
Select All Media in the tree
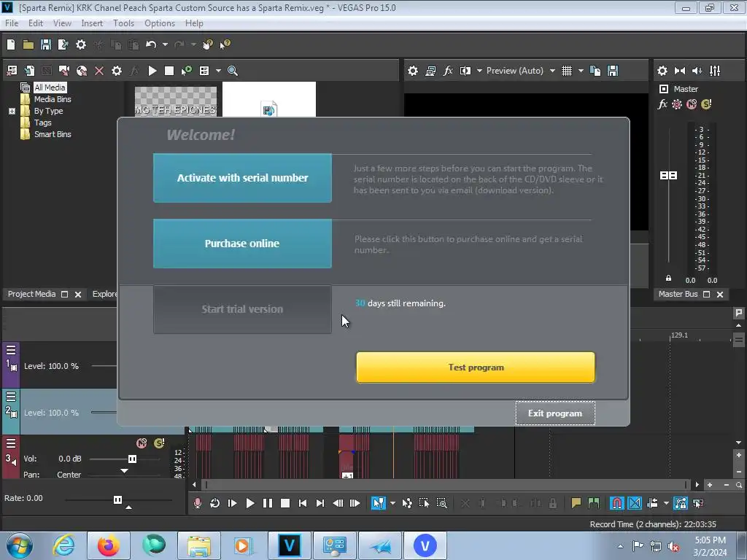(x=50, y=87)
